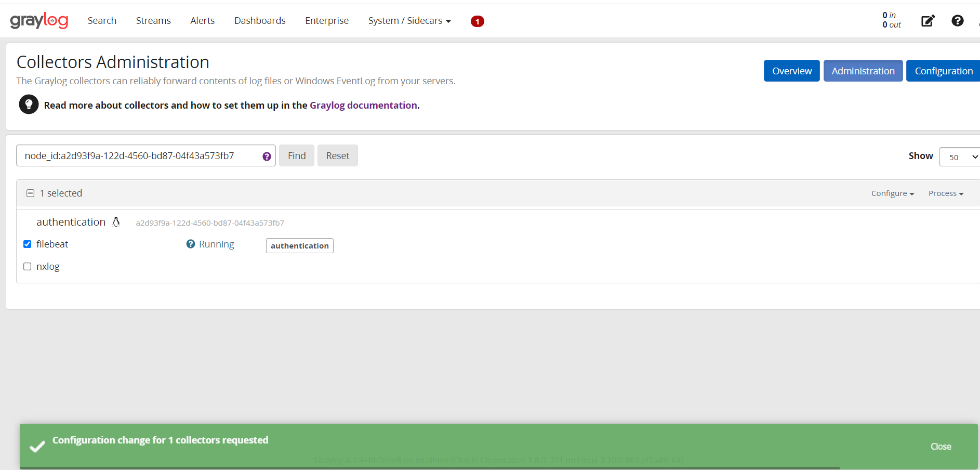This screenshot has width=980, height=470.
Task: Open the Enterprise menu item
Action: coord(327,21)
